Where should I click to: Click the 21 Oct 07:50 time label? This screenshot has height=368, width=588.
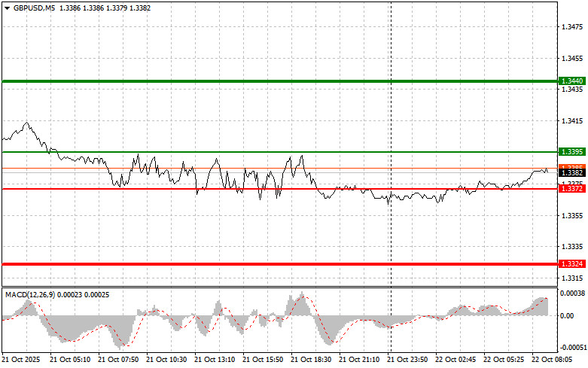pyautogui.click(x=118, y=360)
